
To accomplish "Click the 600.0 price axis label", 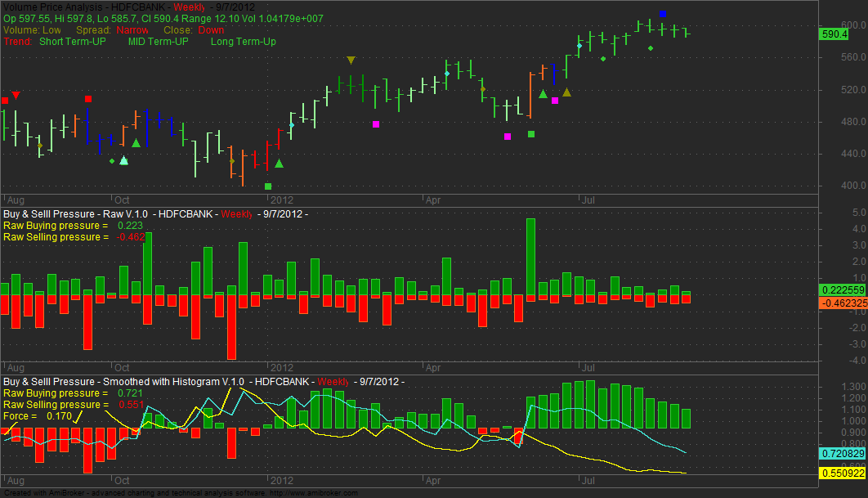I will point(853,25).
